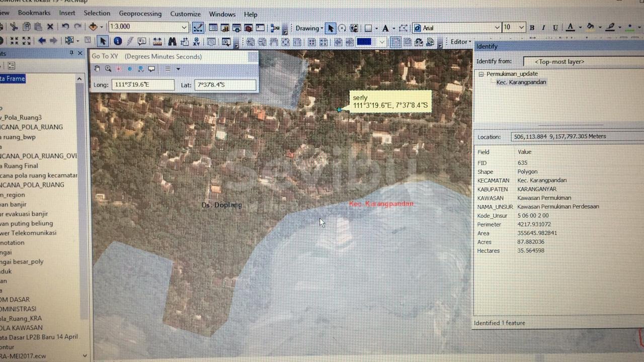Click the Long coordinate input field
Viewport: 644px width, 362px height.
[x=143, y=85]
